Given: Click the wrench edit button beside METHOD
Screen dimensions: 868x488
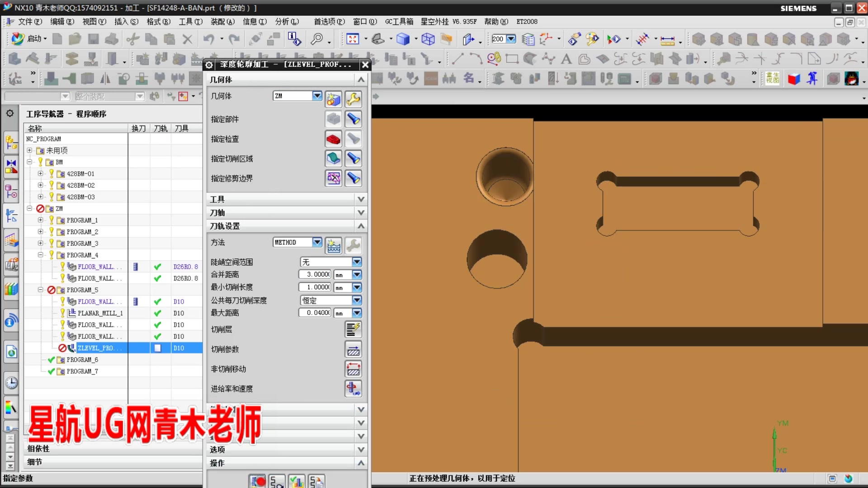Looking at the screenshot, I should [353, 245].
